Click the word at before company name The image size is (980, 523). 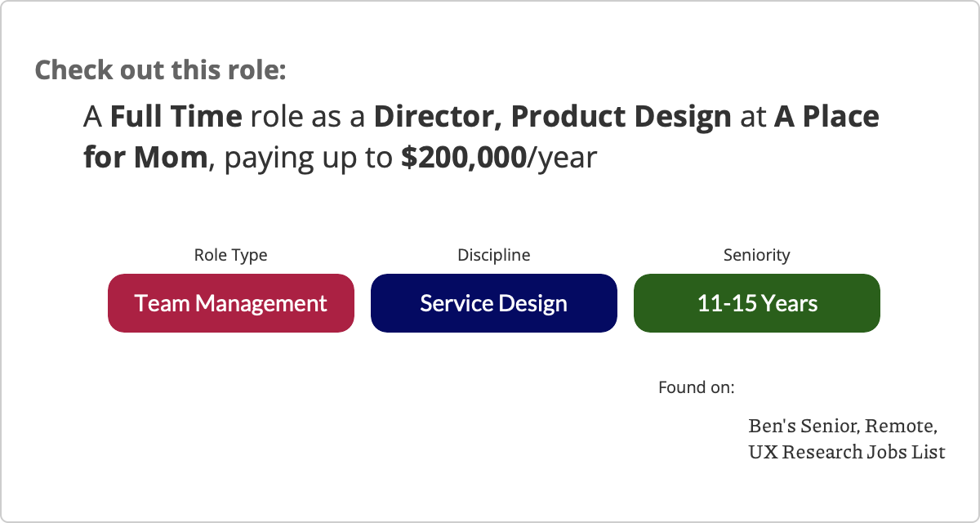click(x=752, y=118)
